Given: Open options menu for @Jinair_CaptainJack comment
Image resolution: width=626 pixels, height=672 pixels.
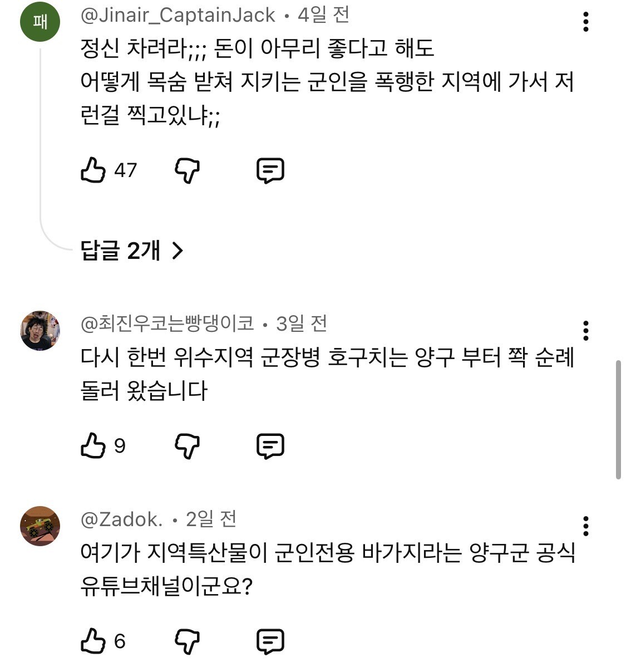Looking at the screenshot, I should coord(585,22).
